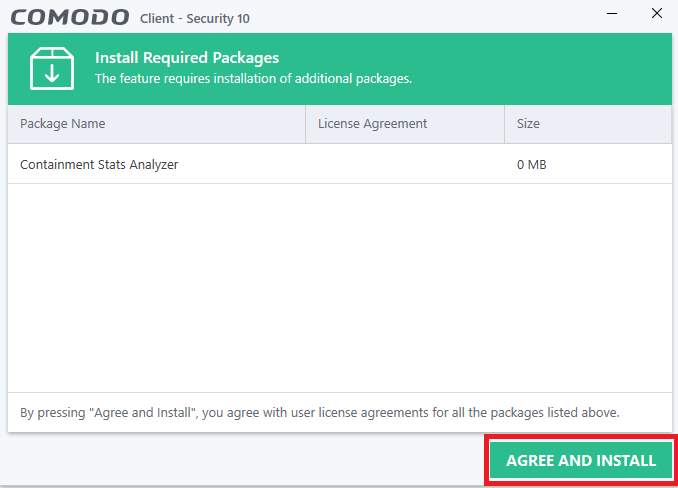Click the empty area below the package list
The height and width of the screenshot is (488, 678).
pos(340,288)
